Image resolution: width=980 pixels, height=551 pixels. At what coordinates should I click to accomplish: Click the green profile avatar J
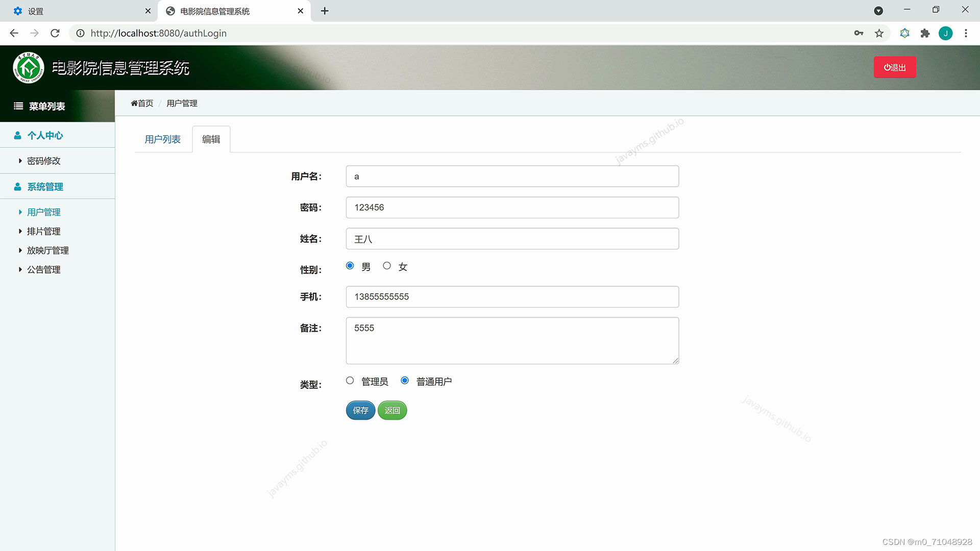pos(945,33)
